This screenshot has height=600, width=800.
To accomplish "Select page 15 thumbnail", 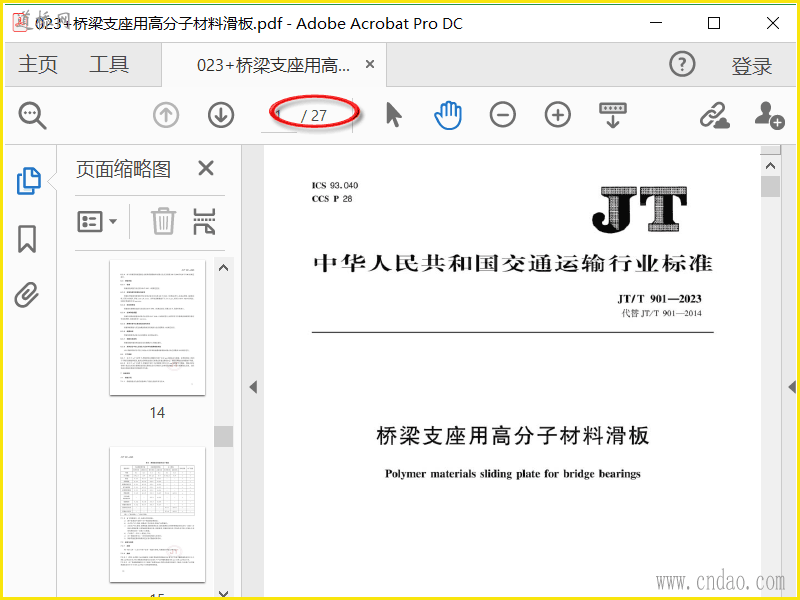I will tap(158, 514).
